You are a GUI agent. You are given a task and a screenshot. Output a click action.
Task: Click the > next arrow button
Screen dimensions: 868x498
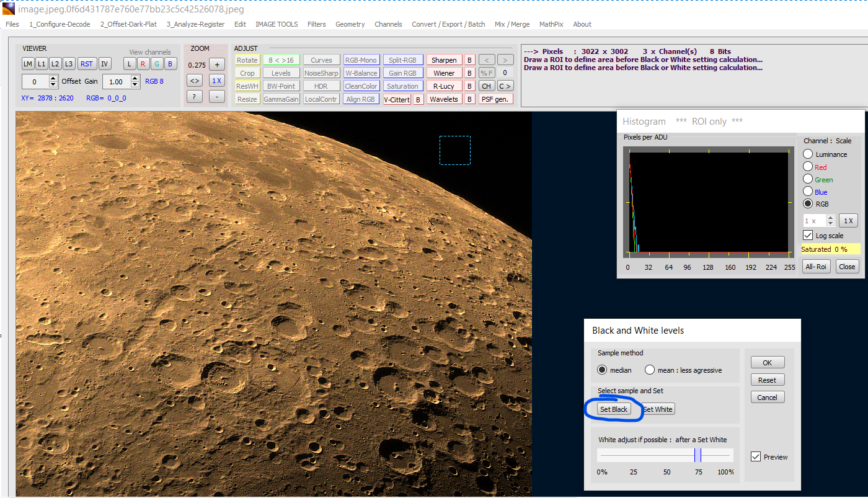[505, 60]
